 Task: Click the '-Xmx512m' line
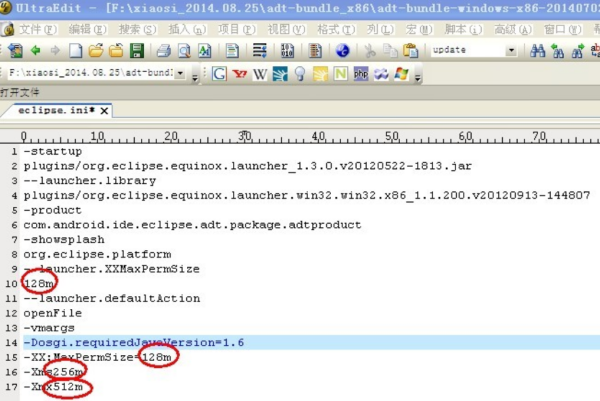53,387
